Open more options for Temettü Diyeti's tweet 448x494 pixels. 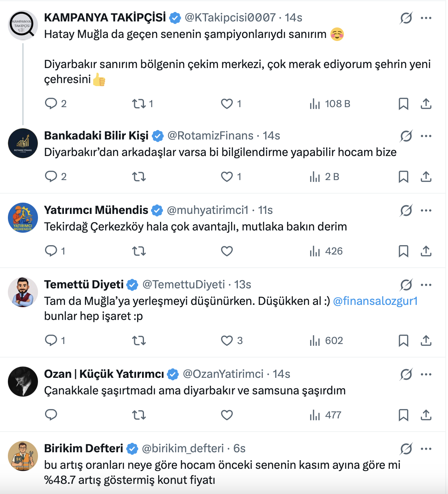click(x=426, y=285)
